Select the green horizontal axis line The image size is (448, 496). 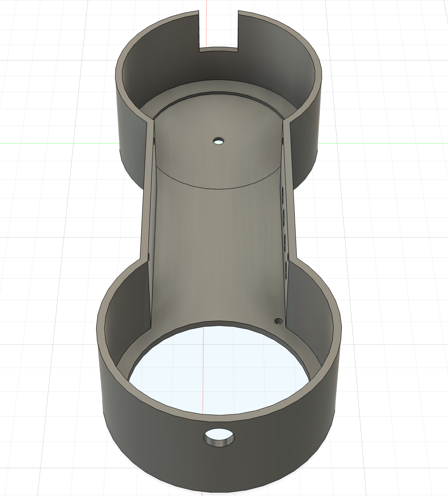(60, 143)
